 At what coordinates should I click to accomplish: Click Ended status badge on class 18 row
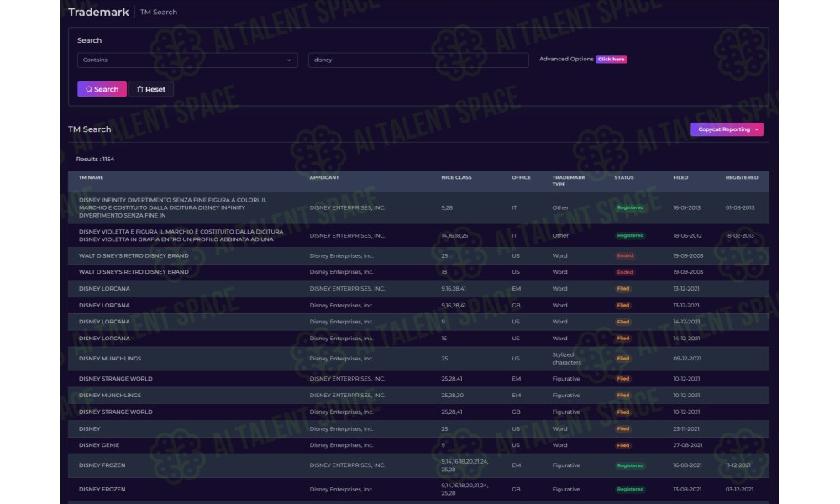[625, 272]
